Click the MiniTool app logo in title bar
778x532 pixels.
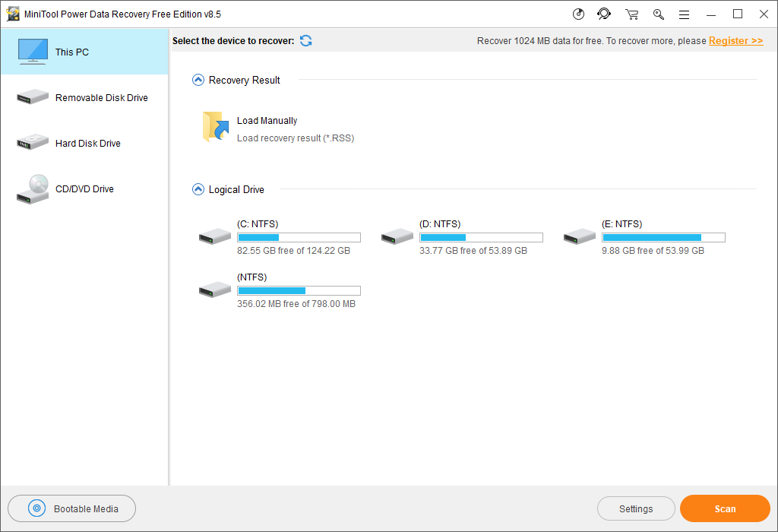(x=13, y=14)
